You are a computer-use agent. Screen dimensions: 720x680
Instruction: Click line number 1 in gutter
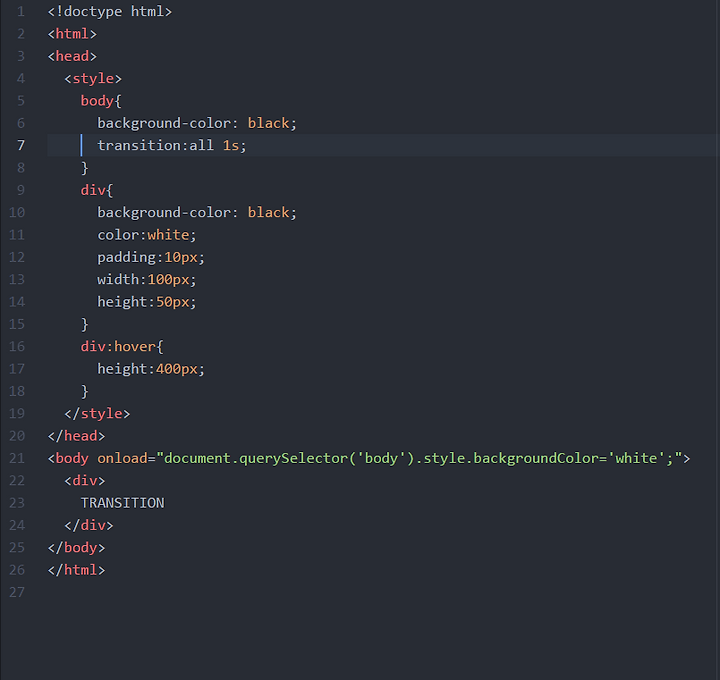pos(21,11)
